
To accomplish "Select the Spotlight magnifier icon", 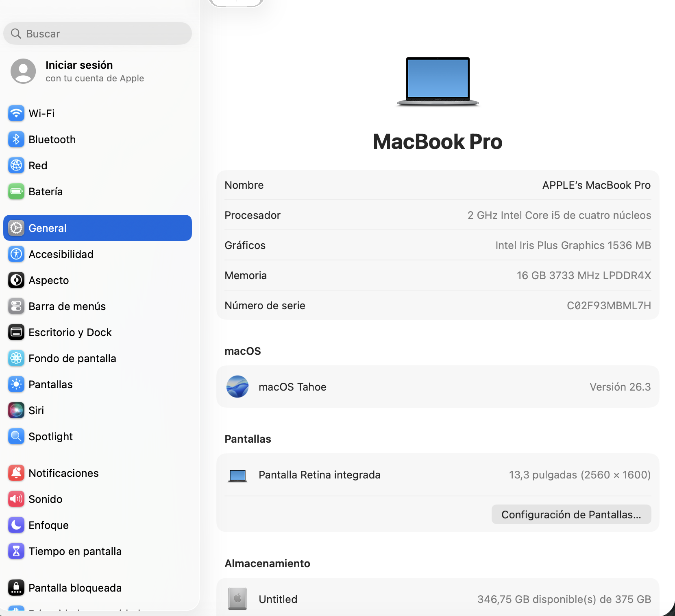I will coord(16,437).
